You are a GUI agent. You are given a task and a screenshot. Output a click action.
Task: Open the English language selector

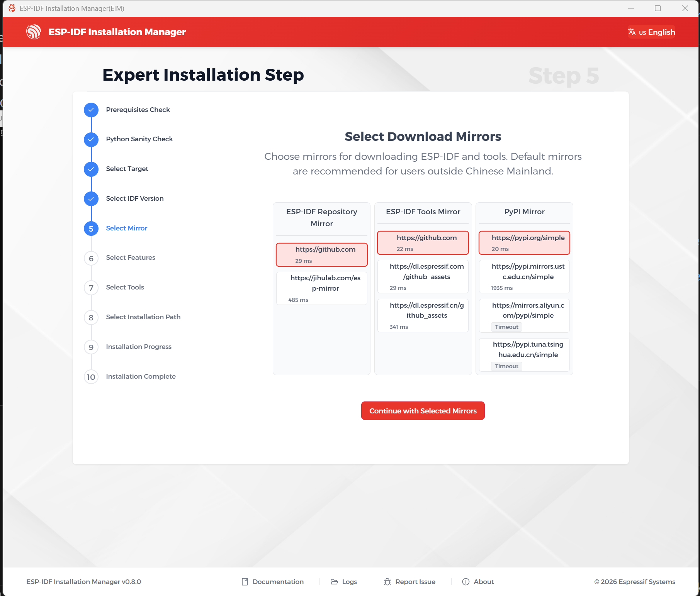[652, 32]
